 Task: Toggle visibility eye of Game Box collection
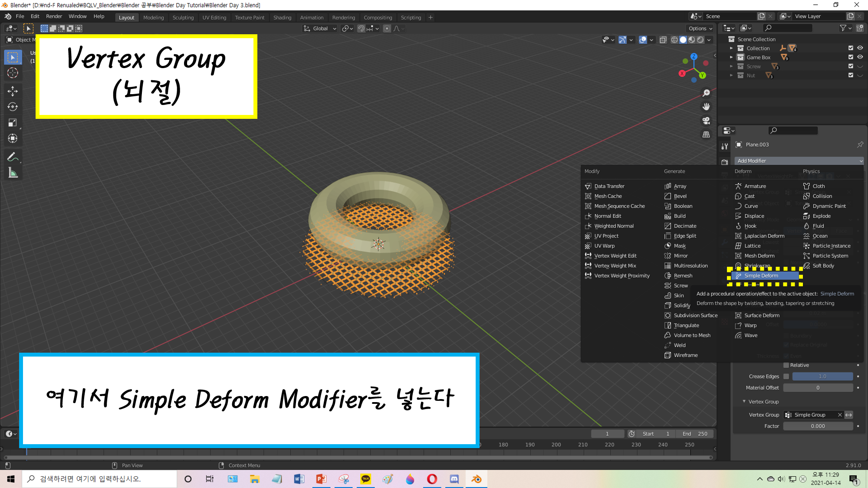point(860,57)
